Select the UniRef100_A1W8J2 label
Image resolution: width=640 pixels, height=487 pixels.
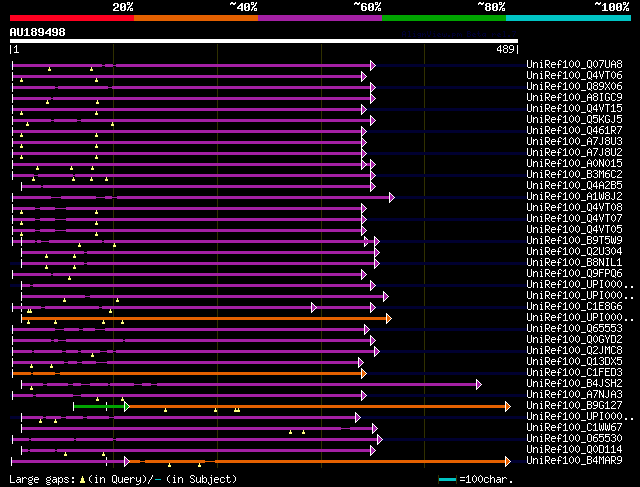[574, 197]
